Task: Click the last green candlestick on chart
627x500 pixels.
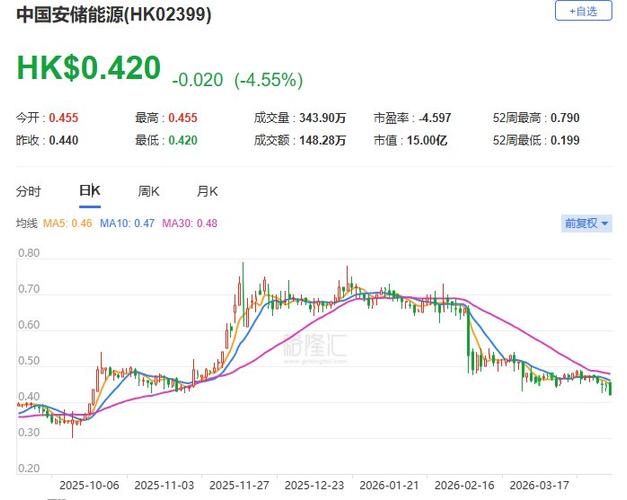Action: point(610,389)
